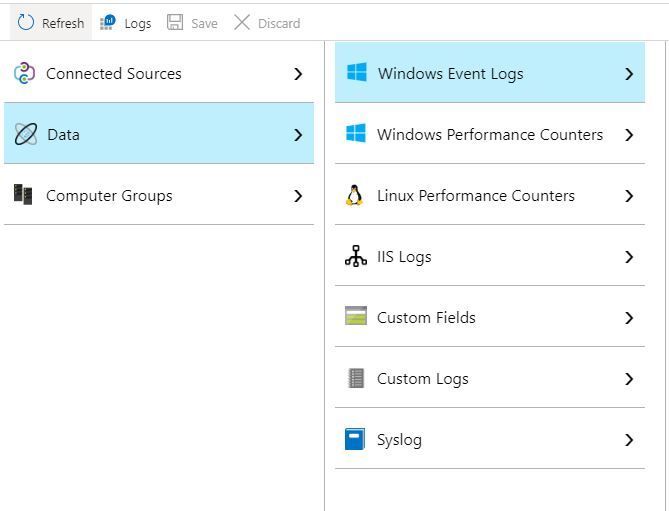The height and width of the screenshot is (511, 669).
Task: Click the Windows Performance Counters logo icon
Action: click(355, 134)
